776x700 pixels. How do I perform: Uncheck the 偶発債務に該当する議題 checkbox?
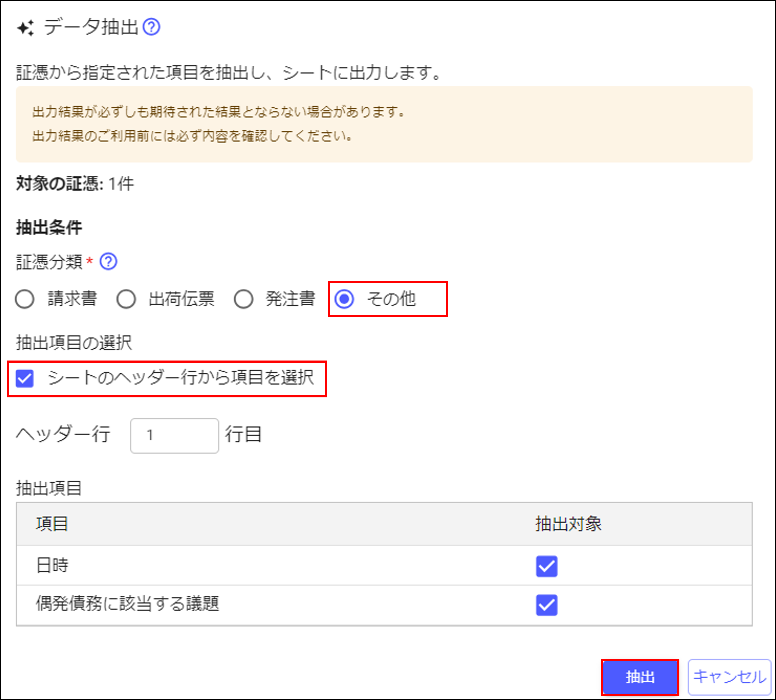tap(546, 606)
